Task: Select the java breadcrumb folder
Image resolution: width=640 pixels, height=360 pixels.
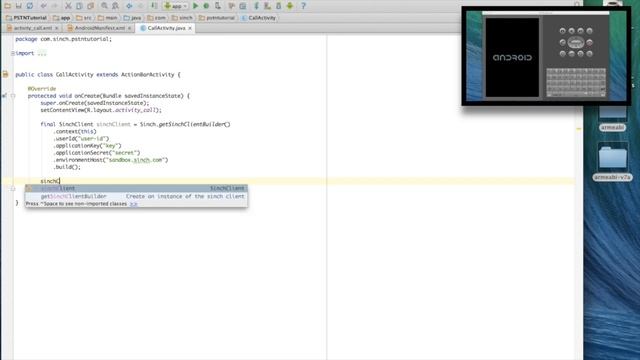Action: pos(132,18)
